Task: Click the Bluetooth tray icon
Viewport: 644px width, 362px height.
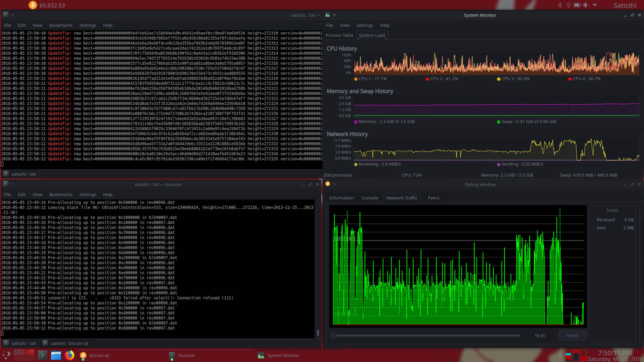Action: point(559,5)
